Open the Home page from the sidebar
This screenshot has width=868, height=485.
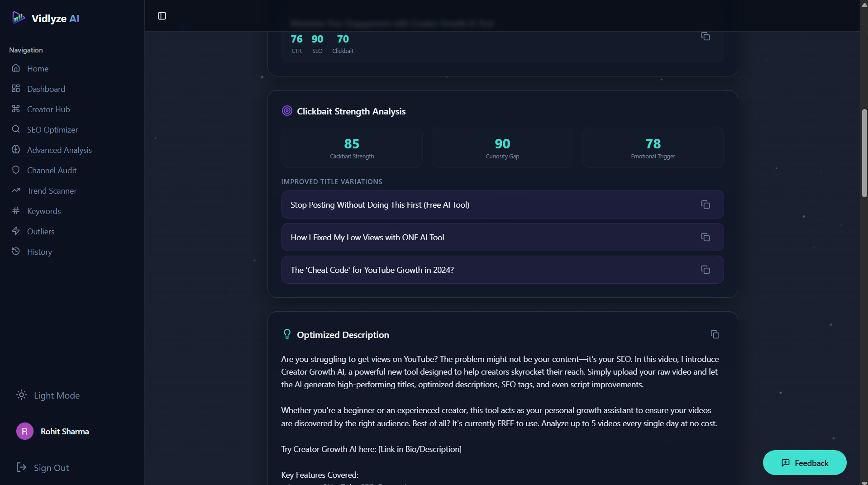point(37,68)
